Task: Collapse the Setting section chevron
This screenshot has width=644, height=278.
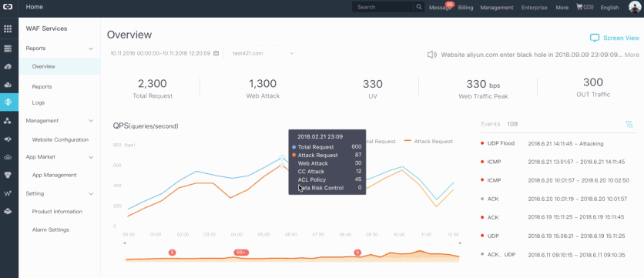Action: [91, 194]
